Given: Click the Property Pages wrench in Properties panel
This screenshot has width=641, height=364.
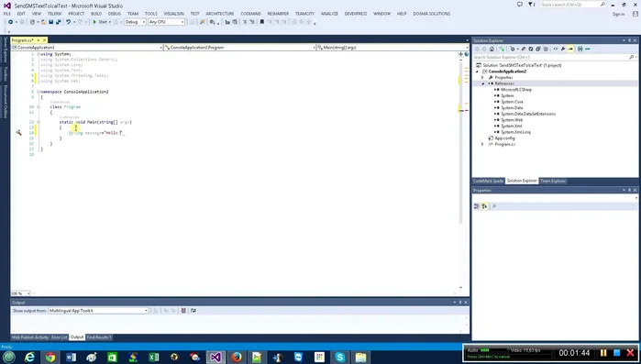Looking at the screenshot, I should 494,206.
